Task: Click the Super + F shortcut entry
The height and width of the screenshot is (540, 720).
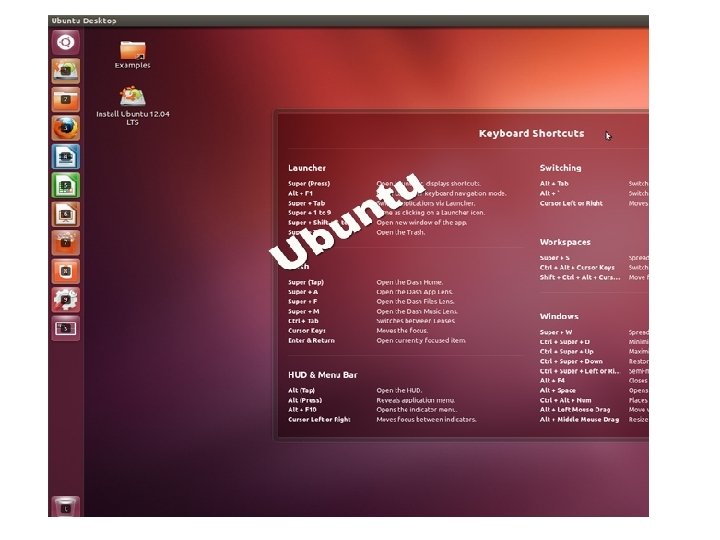Action: pos(302,302)
